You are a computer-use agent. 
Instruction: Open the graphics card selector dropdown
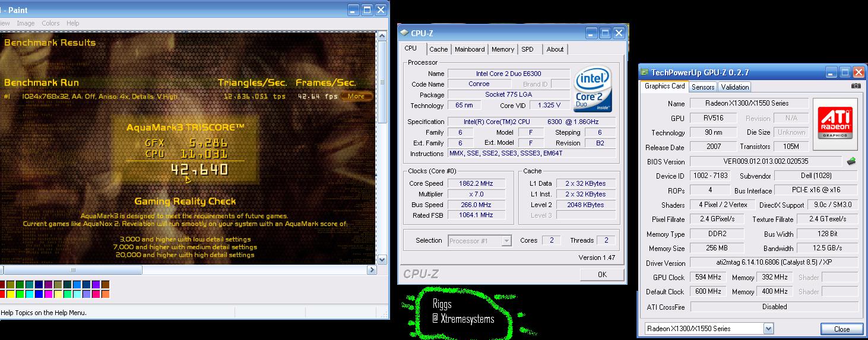(768, 329)
